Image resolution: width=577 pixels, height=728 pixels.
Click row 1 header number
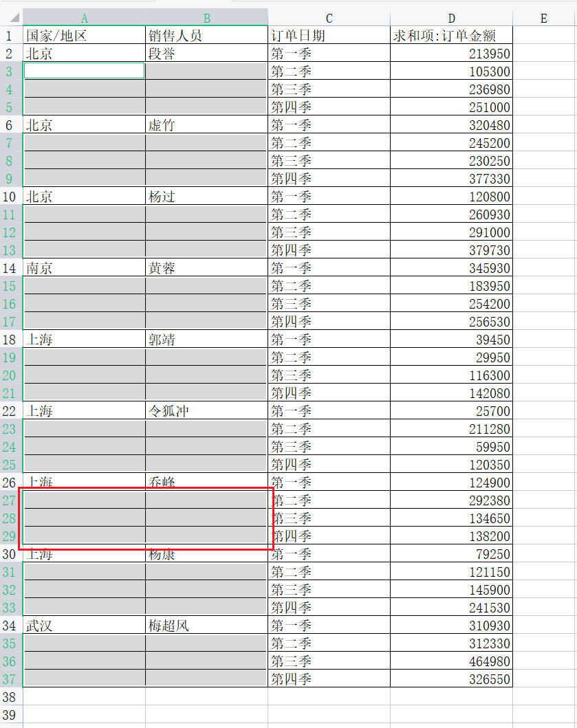[10, 36]
